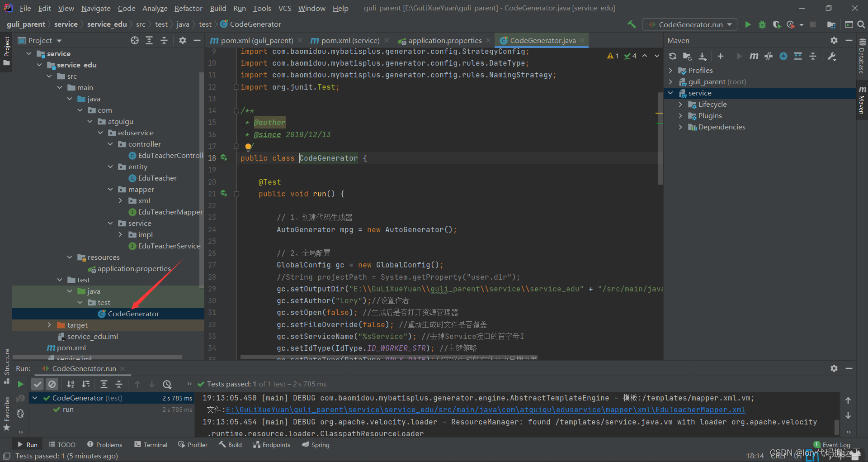868x462 pixels.
Task: Open the Problems tool window
Action: [x=104, y=445]
